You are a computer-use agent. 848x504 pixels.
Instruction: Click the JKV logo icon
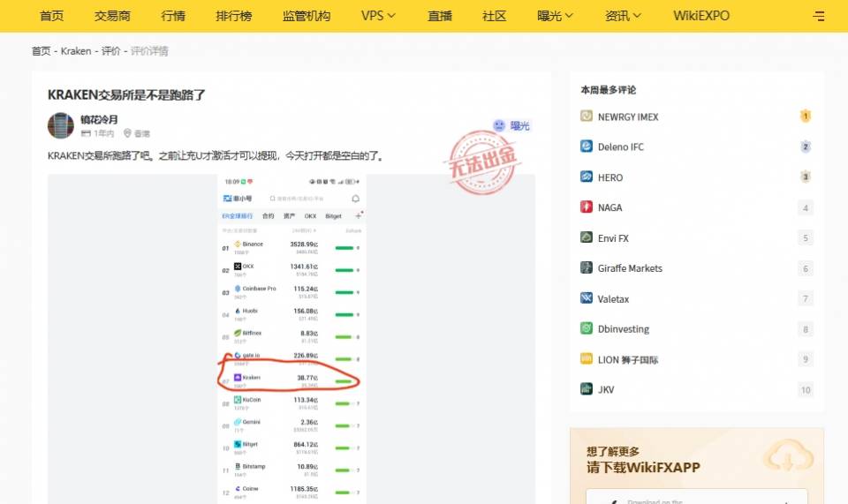(x=587, y=389)
